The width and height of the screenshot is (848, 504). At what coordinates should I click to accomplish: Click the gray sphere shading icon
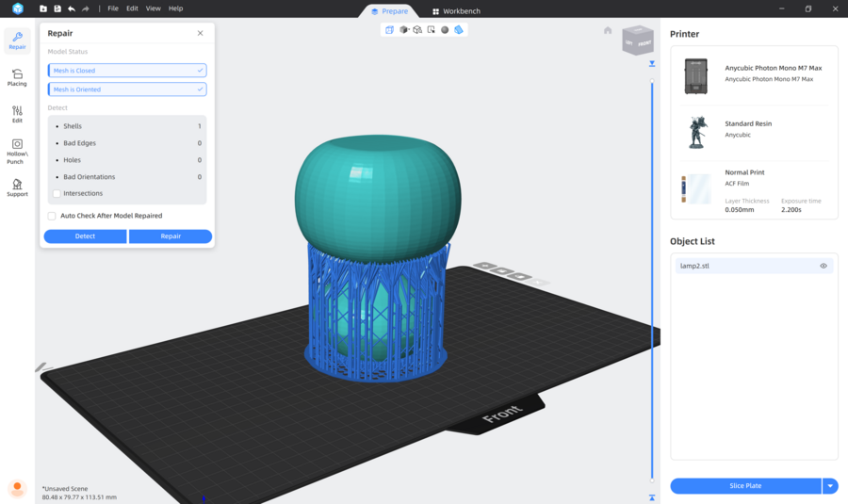445,30
